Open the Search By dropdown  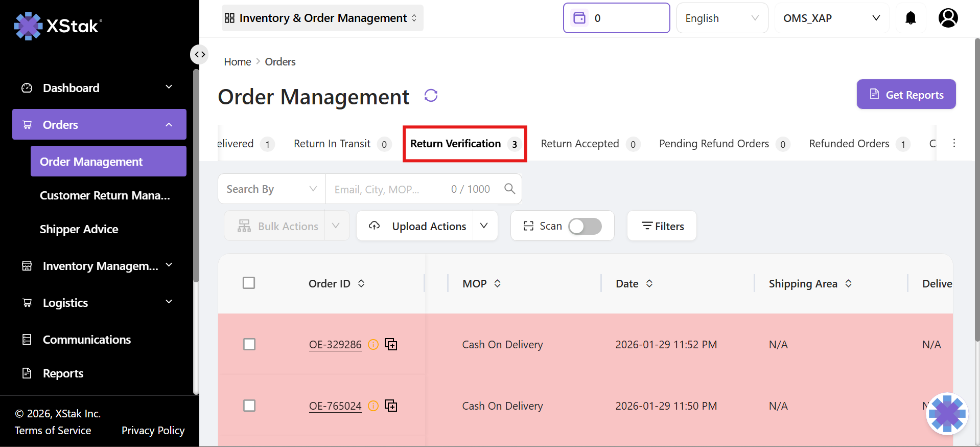point(271,189)
